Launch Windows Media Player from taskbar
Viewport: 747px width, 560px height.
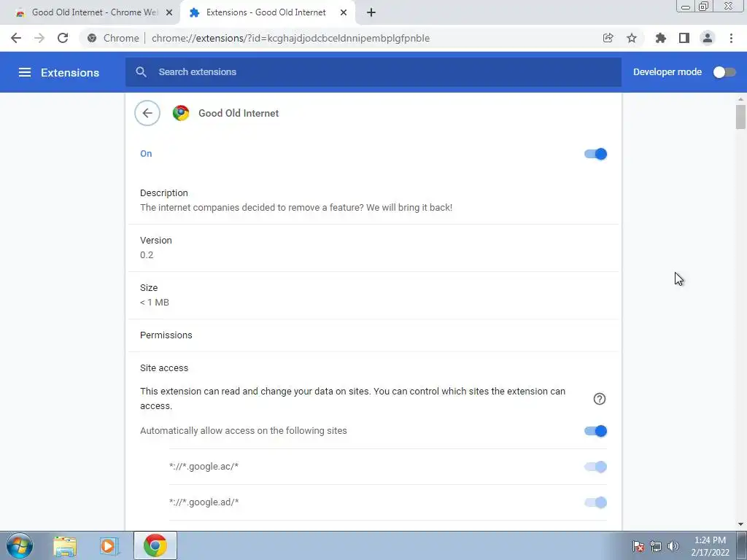[109, 545]
